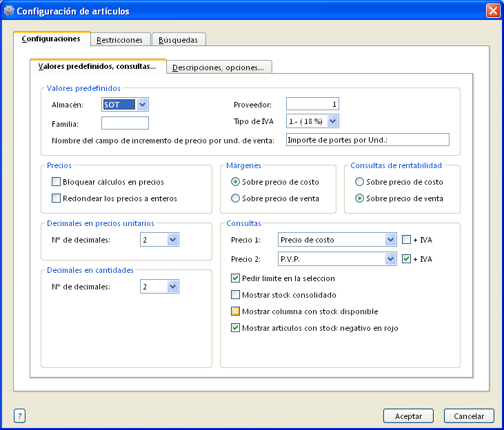Click the Cancelar button
This screenshot has height=430, width=504.
click(469, 416)
